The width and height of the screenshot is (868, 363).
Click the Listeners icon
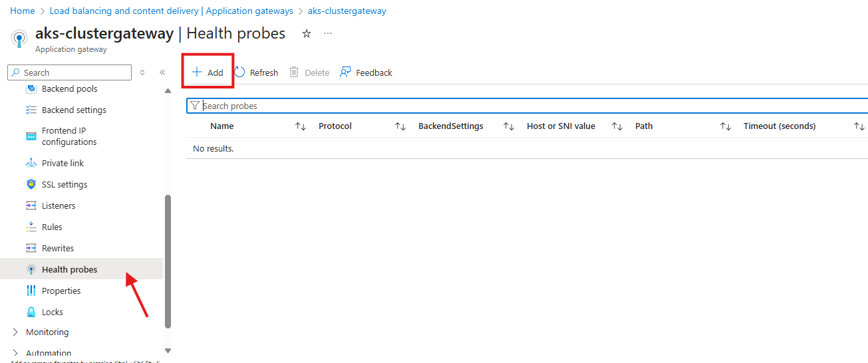[31, 205]
